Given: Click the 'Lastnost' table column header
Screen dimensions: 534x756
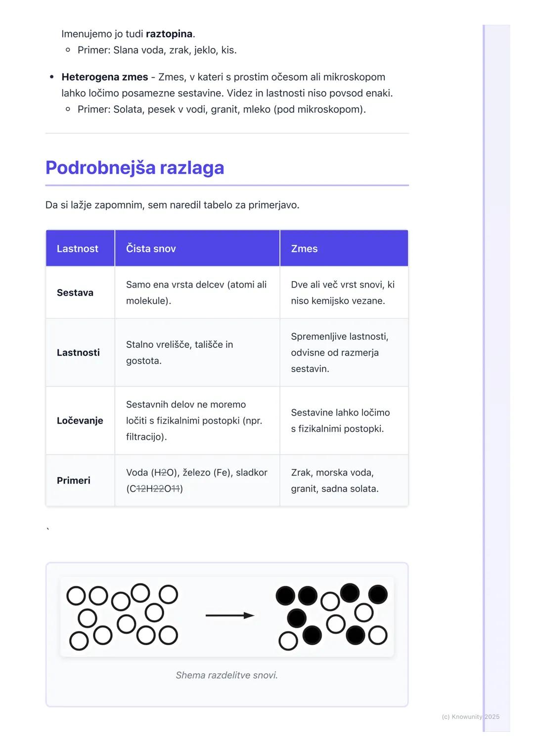Looking at the screenshot, I should (x=78, y=248).
